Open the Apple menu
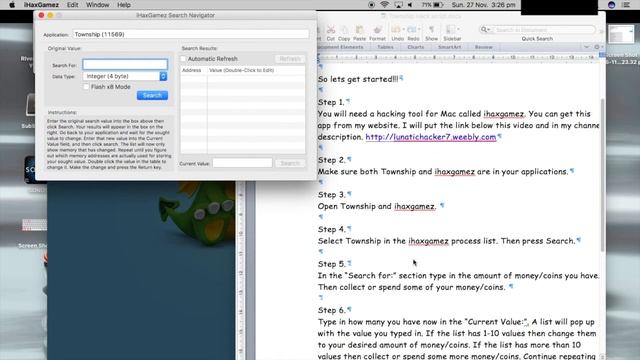640x360 pixels. tap(12, 5)
